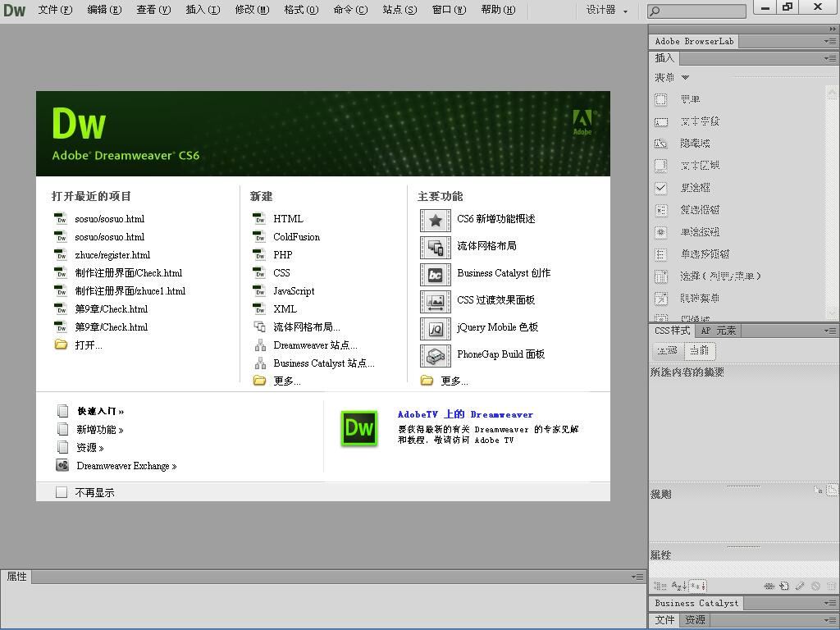The image size is (840, 630).
Task: Open the 编辑(E) menu
Action: tap(104, 10)
